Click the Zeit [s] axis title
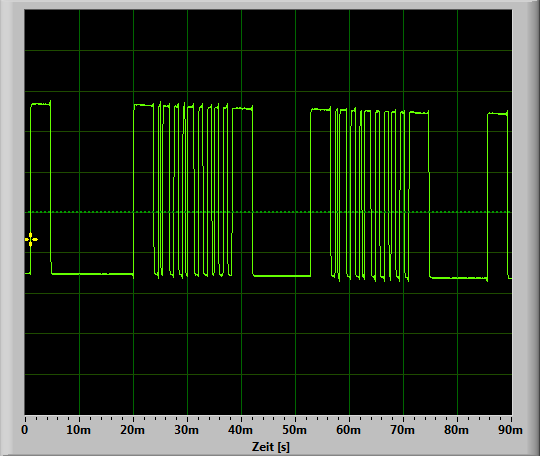Image resolution: width=540 pixels, height=456 pixels. pyautogui.click(x=271, y=447)
